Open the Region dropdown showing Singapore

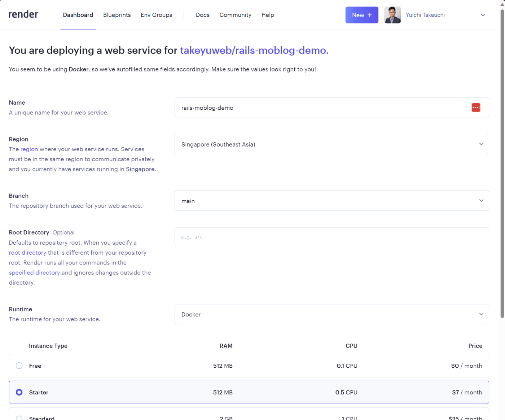click(331, 144)
